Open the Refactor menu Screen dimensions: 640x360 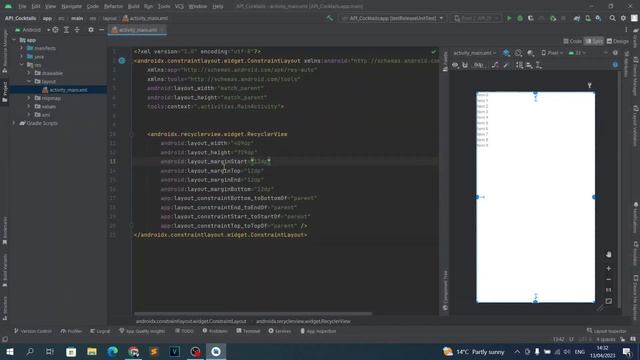point(113,6)
